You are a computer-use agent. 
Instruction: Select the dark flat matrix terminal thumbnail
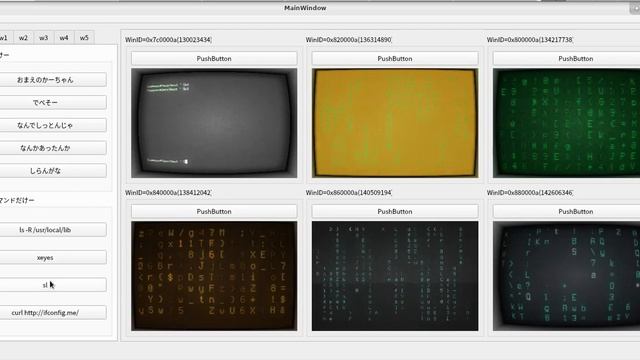pyautogui.click(x=395, y=276)
